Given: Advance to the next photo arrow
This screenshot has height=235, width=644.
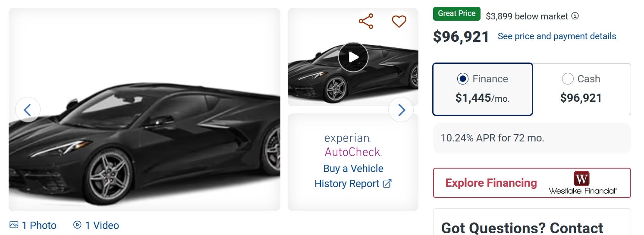Looking at the screenshot, I should 401,110.
